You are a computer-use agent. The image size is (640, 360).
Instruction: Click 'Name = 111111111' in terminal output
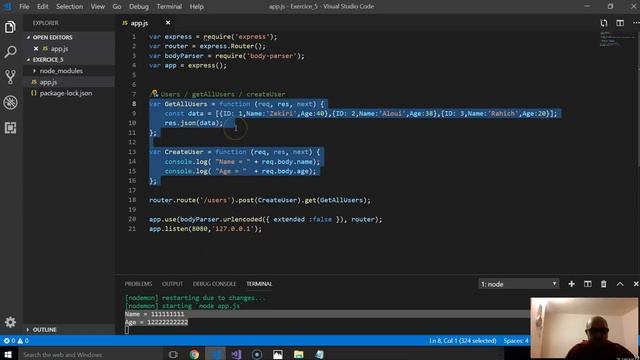click(x=154, y=314)
